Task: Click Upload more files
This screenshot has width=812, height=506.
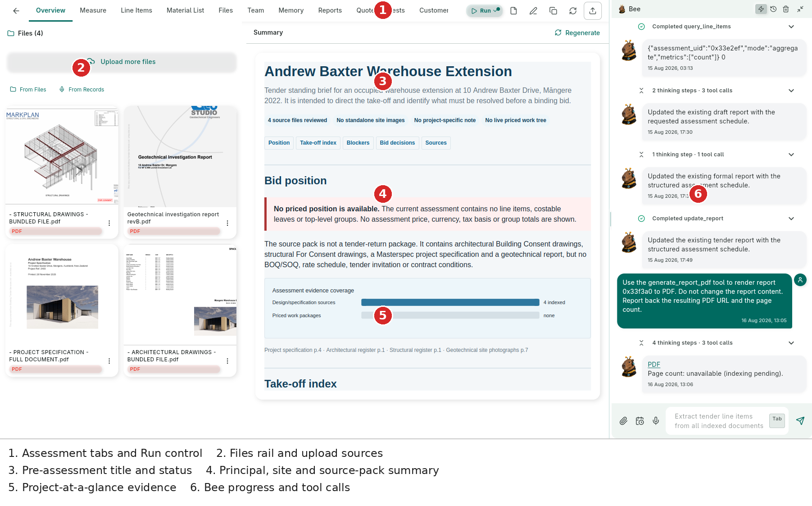Action: tap(122, 62)
